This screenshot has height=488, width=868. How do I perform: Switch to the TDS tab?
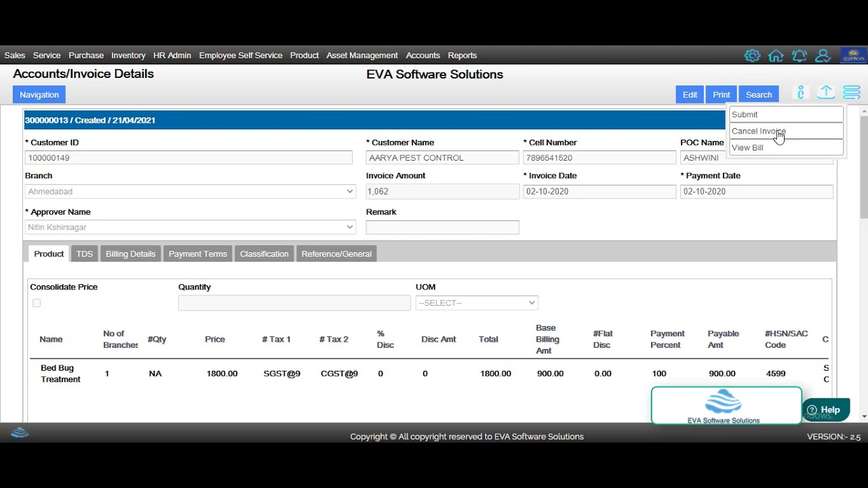(x=84, y=253)
